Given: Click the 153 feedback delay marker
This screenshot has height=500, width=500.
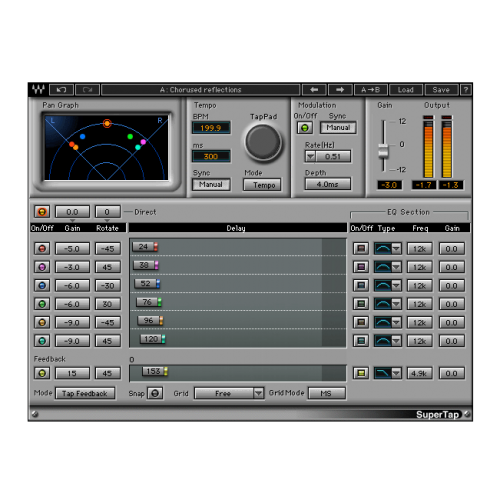Looking at the screenshot, I should tap(155, 371).
